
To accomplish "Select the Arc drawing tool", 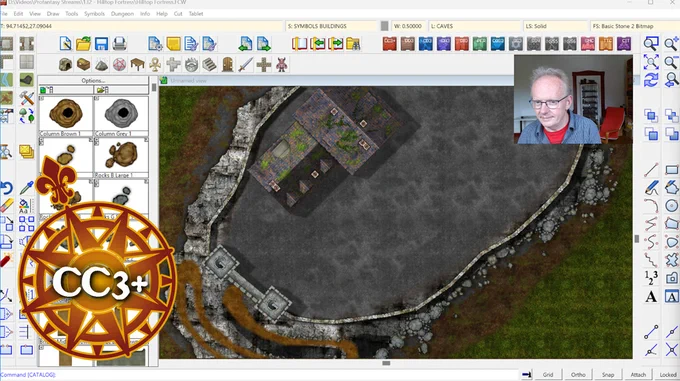I will [x=651, y=206].
